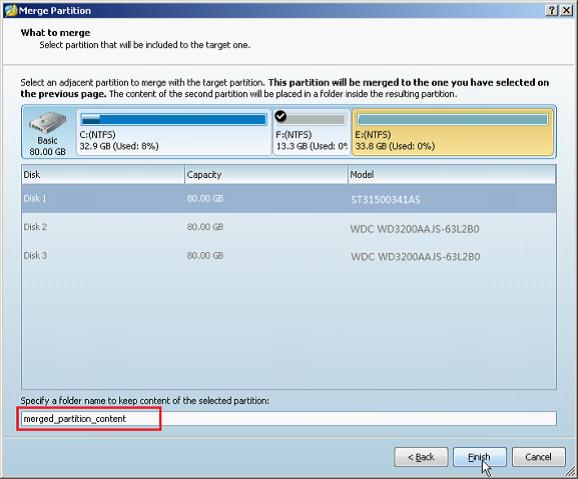The image size is (578, 479).
Task: Click the Disk column header
Action: point(103,174)
